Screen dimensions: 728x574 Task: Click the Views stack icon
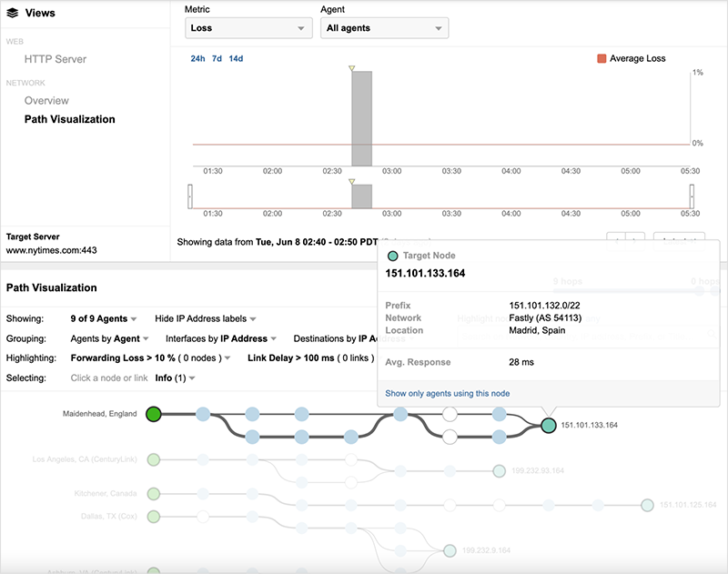tap(13, 14)
